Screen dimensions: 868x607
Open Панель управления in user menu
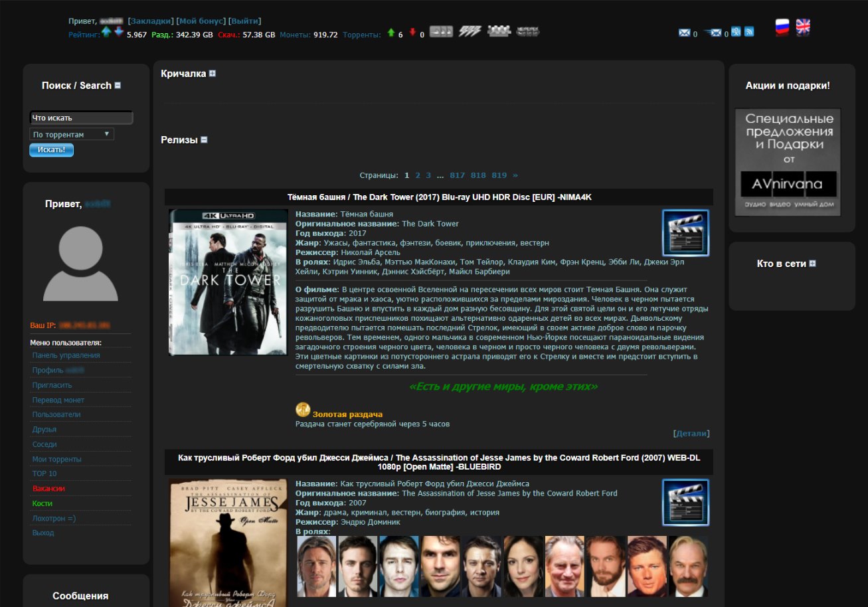(66, 355)
